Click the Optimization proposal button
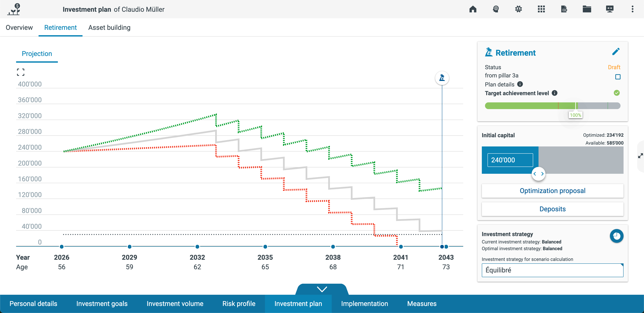Screen dimensions: 644x313 pos(552,191)
